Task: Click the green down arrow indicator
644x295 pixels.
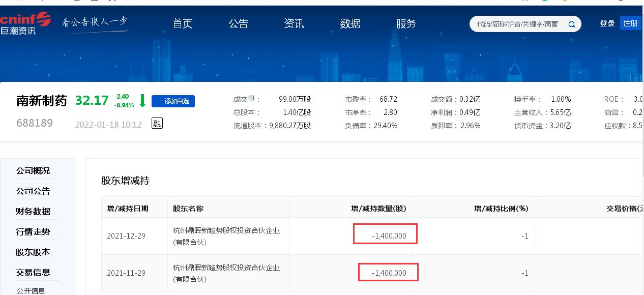Action: (x=142, y=100)
